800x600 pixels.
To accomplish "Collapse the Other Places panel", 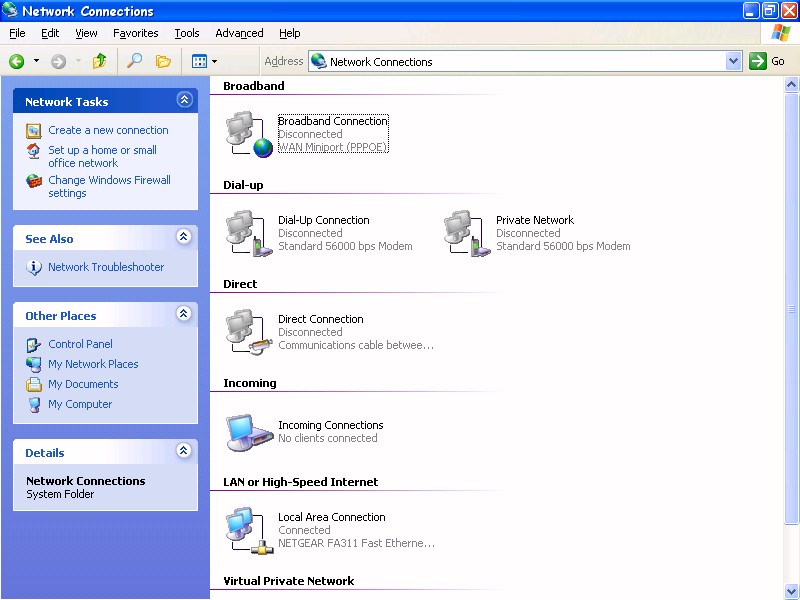I will tap(184, 314).
